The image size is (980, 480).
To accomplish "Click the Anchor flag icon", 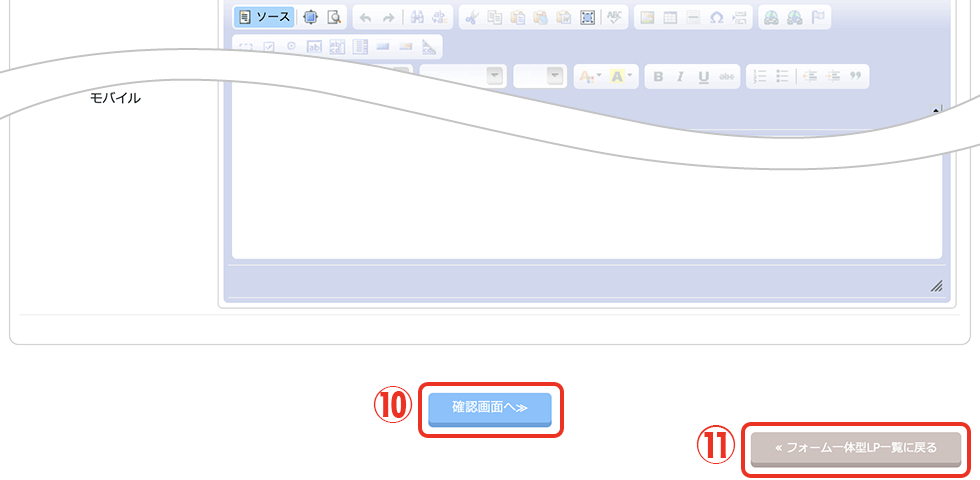I will 818,18.
